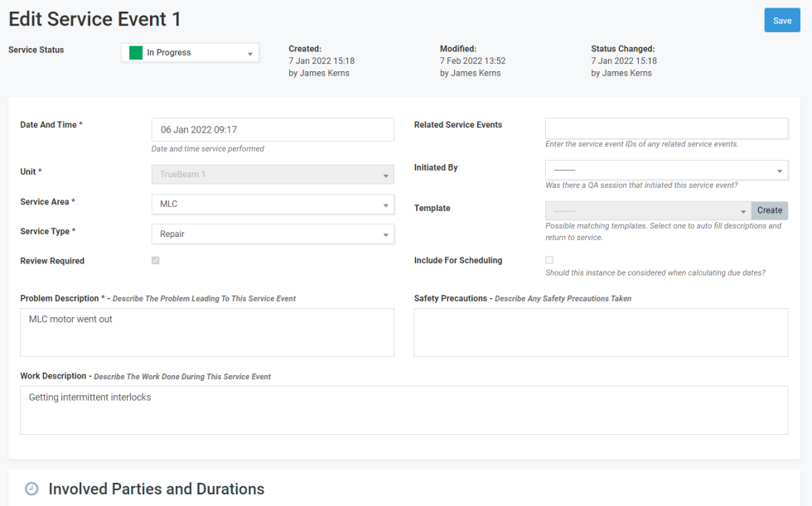Expand the Template dropdown
The height and width of the screenshot is (506, 812).
point(648,211)
